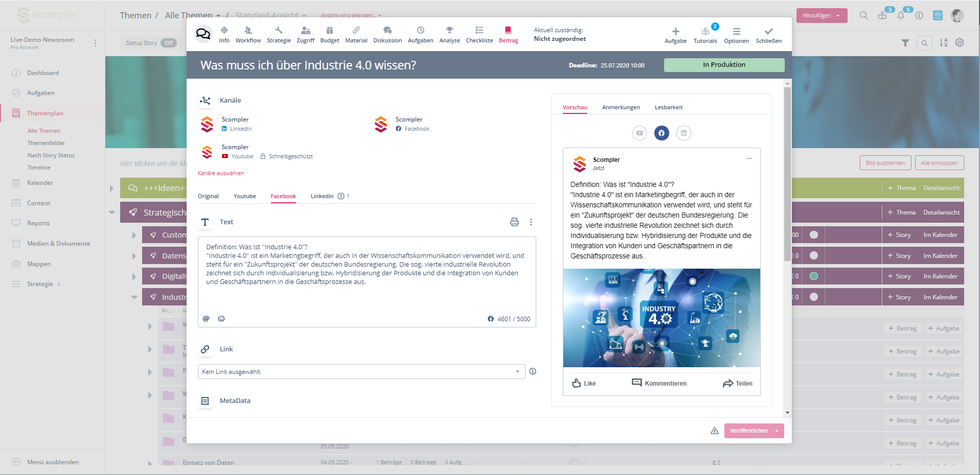Toggle the green status circle in Digitalisierung row
This screenshot has width=980, height=475.
pos(814,276)
